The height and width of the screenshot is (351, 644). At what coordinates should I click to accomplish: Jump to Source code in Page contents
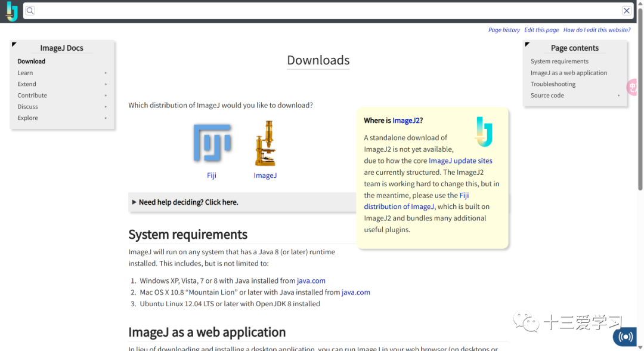click(547, 96)
